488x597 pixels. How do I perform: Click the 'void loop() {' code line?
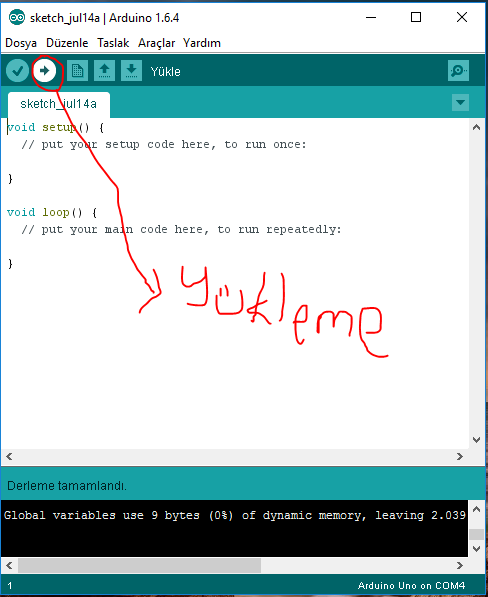pos(52,212)
